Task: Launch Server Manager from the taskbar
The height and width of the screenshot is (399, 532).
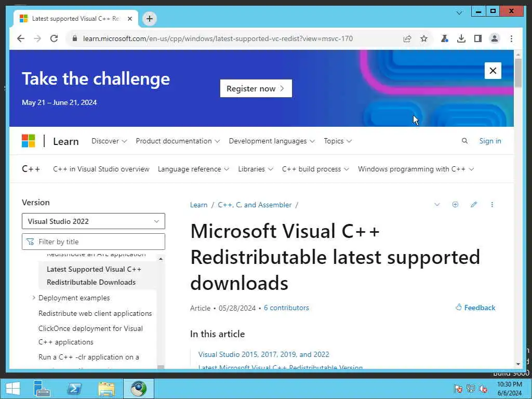Action: click(42, 389)
